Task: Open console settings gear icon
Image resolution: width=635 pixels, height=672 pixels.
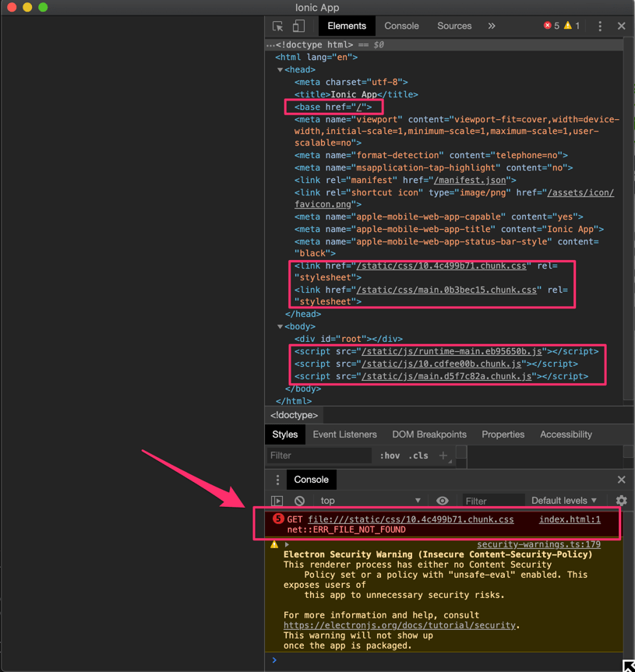Action: click(x=621, y=501)
